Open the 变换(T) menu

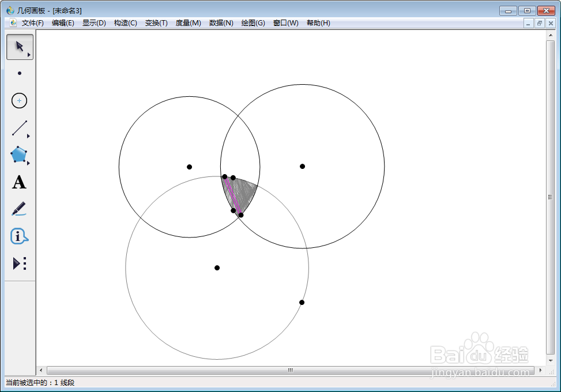pos(156,23)
